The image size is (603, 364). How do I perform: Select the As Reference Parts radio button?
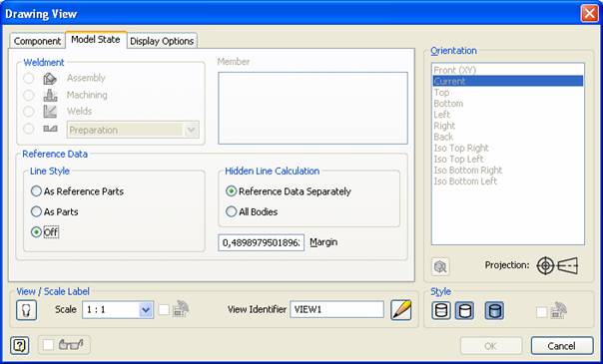pyautogui.click(x=36, y=191)
